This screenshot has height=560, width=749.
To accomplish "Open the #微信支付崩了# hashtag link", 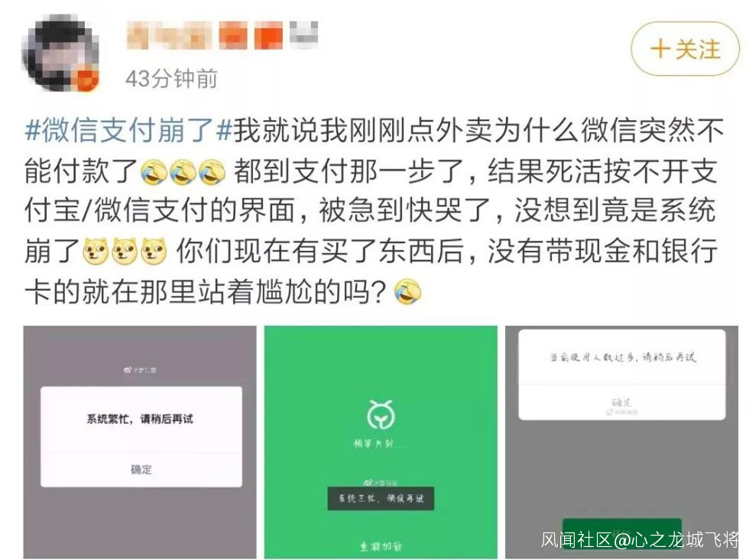I will [128, 130].
